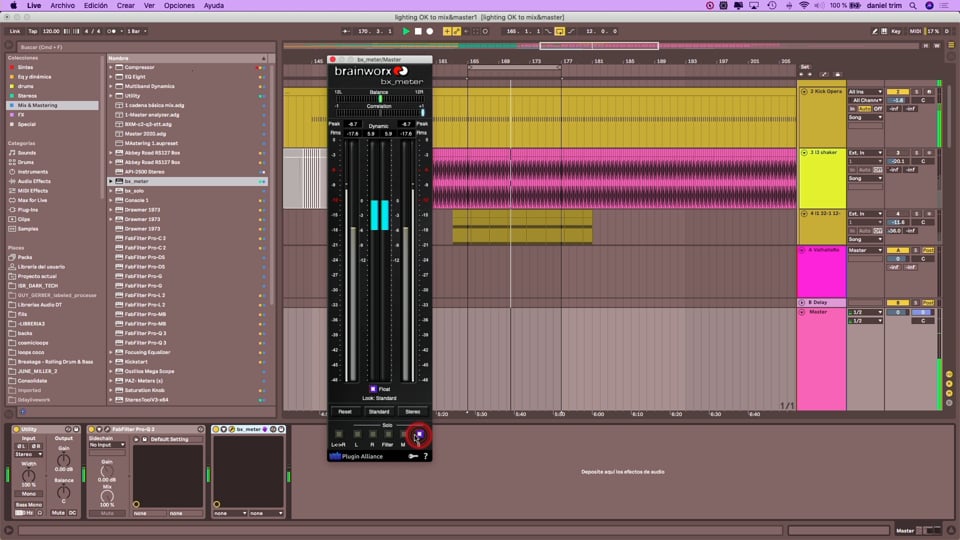Screen dimensions: 960x540
Task: Toggle the Utility device activator
Action: coord(17,429)
